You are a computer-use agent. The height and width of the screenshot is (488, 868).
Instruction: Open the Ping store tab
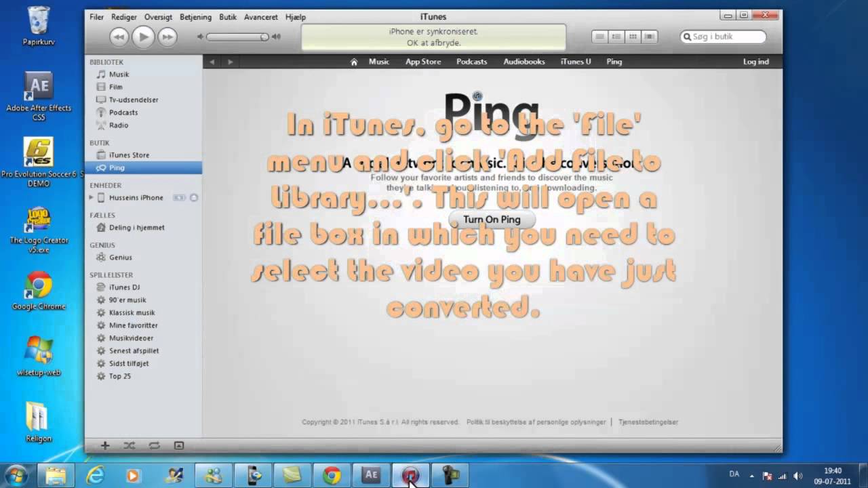point(614,62)
